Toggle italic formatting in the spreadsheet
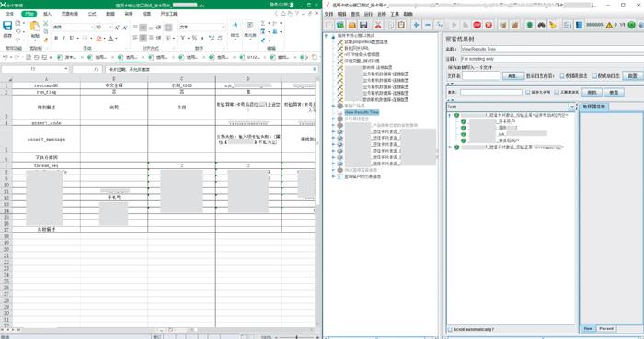Image resolution: width=644 pixels, height=339 pixels. coord(63,38)
